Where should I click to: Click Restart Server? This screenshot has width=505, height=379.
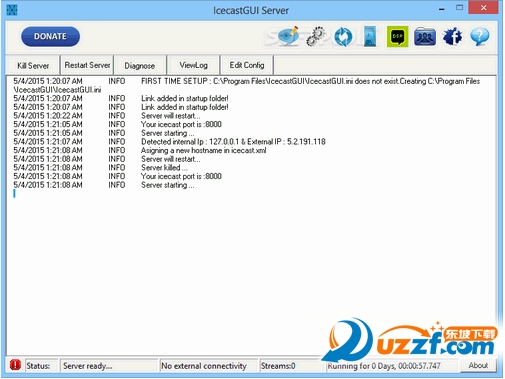pos(87,65)
